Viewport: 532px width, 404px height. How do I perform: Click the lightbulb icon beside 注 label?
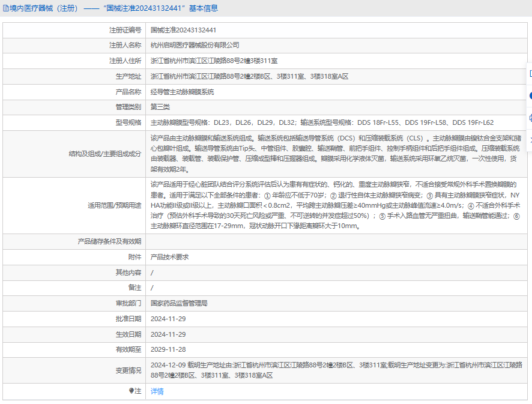(x=131, y=391)
